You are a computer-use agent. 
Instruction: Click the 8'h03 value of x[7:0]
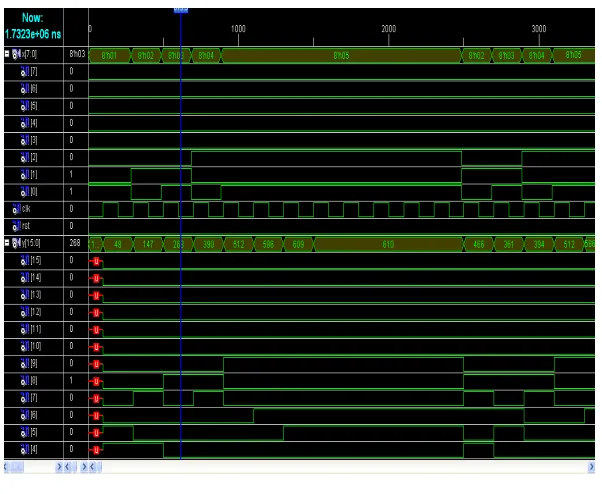coord(77,54)
